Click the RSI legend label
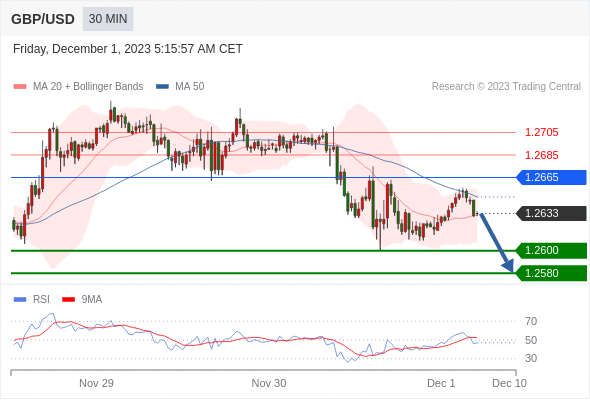Viewport: 590px width, 400px height. point(41,300)
